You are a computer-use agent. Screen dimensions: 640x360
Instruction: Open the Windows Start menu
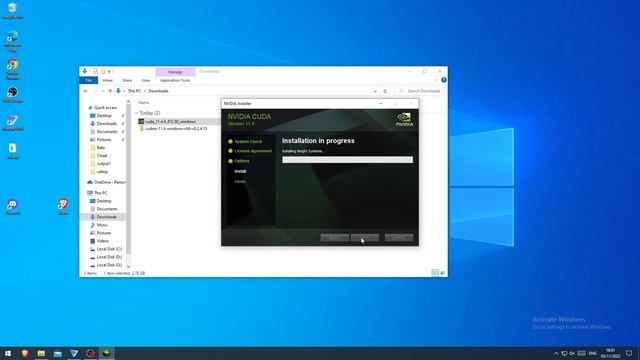8,353
